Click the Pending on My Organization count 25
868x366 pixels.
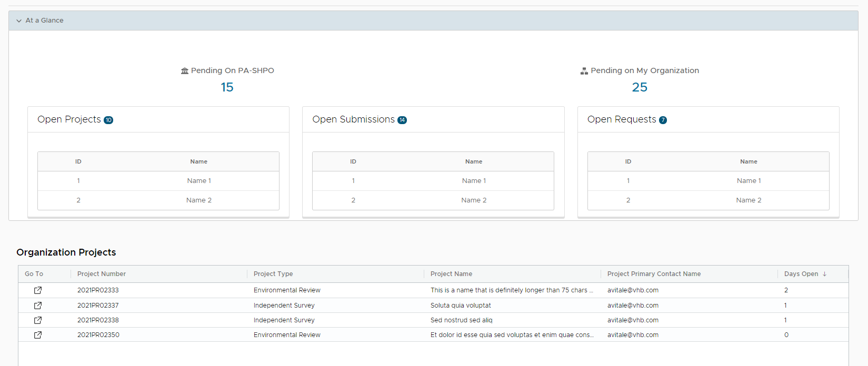click(x=640, y=87)
